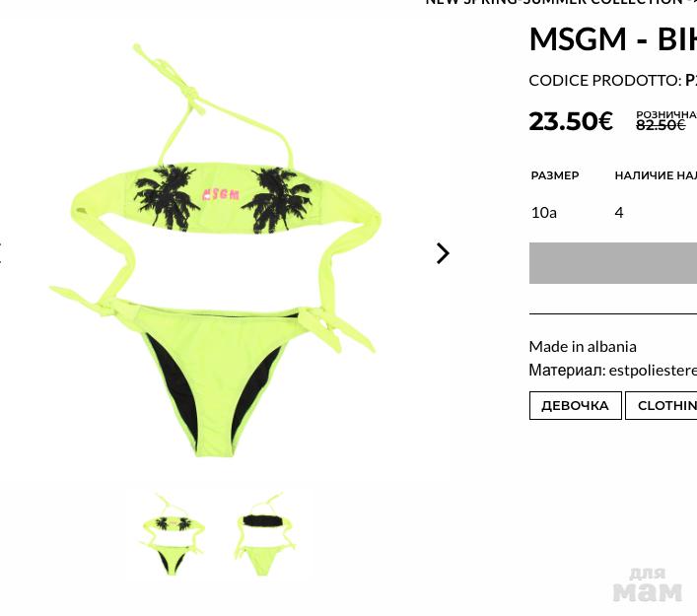Open the ДЕВОЧКА category tag
Viewport: 697px width, 616px height.
(575, 405)
